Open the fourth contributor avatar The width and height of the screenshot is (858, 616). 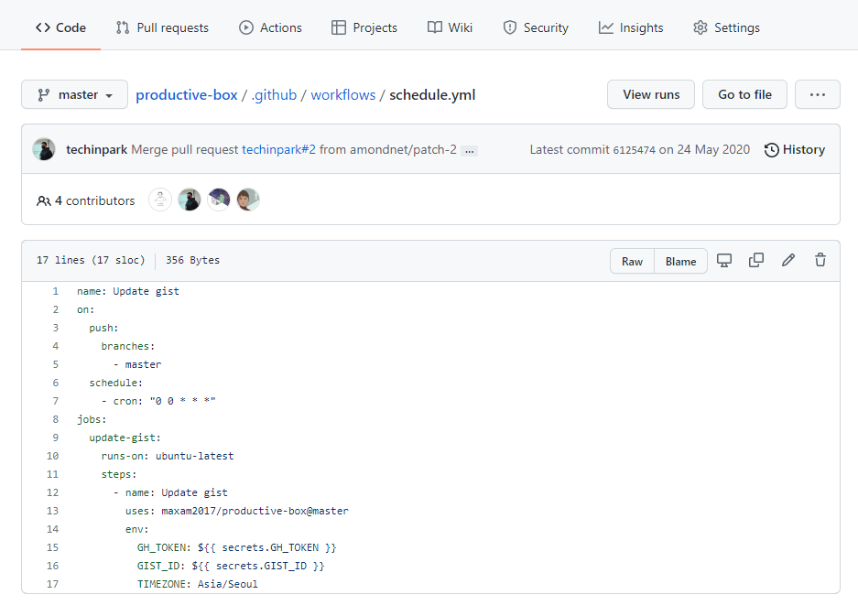coord(248,200)
